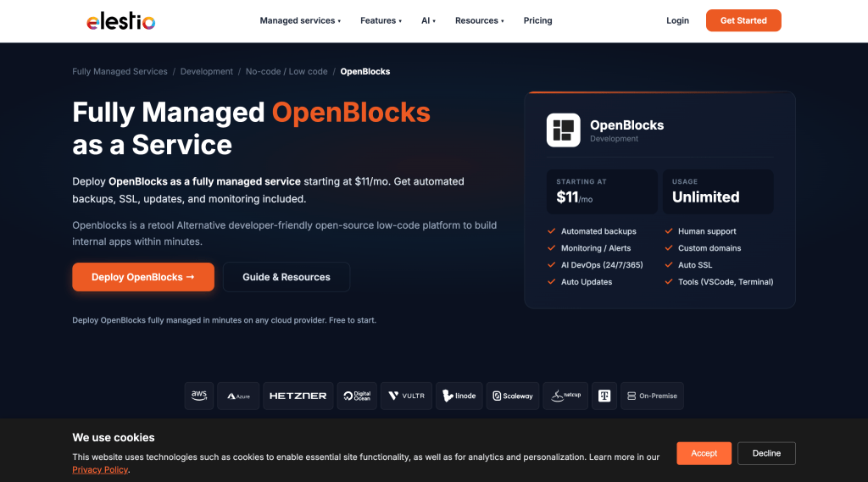Choose the Linode provider logo
The height and width of the screenshot is (482, 868).
[459, 396]
